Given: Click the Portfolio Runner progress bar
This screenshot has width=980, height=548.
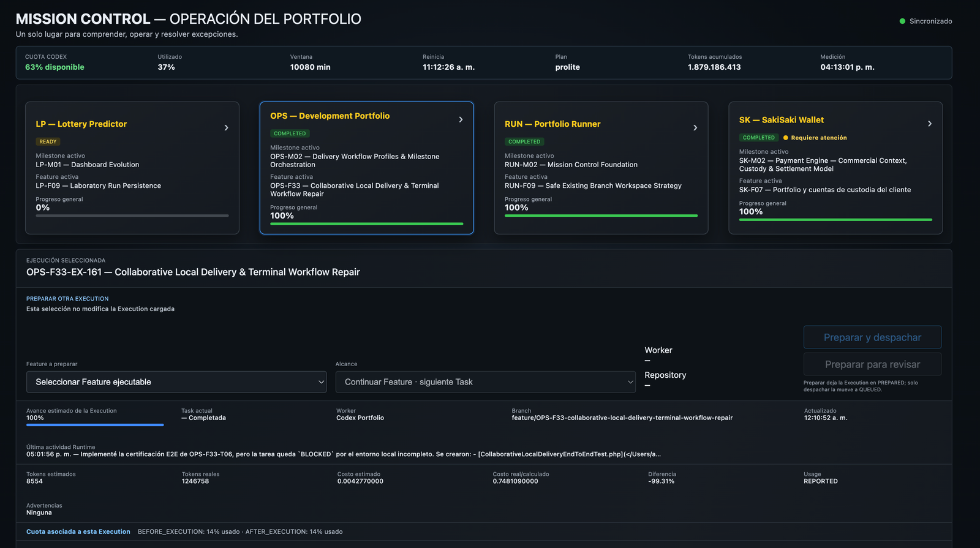Looking at the screenshot, I should point(601,216).
